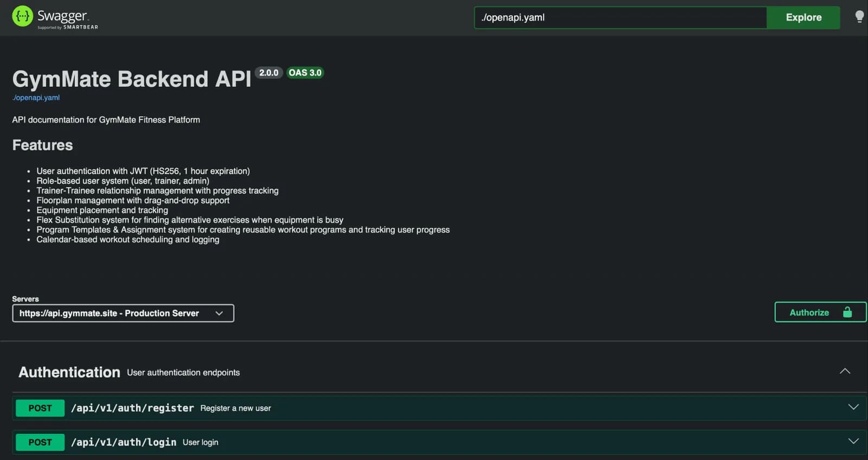Click 'Role-based user system' bullet text
This screenshot has height=460, width=868.
(123, 181)
